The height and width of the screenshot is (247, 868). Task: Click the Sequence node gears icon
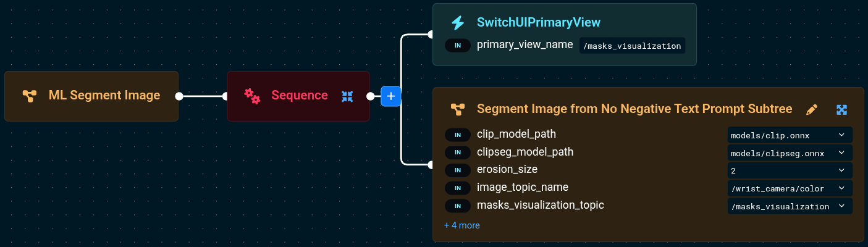click(x=251, y=96)
